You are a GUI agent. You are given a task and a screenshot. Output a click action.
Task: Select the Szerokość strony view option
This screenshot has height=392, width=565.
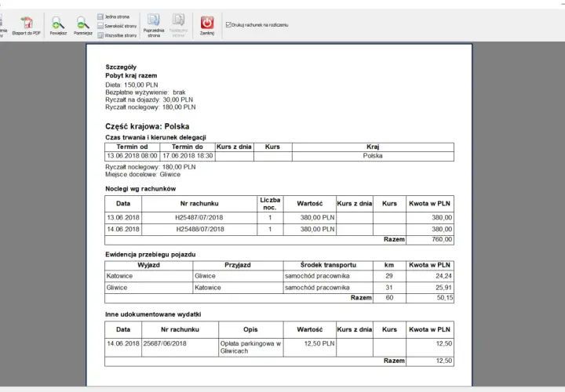pos(117,26)
